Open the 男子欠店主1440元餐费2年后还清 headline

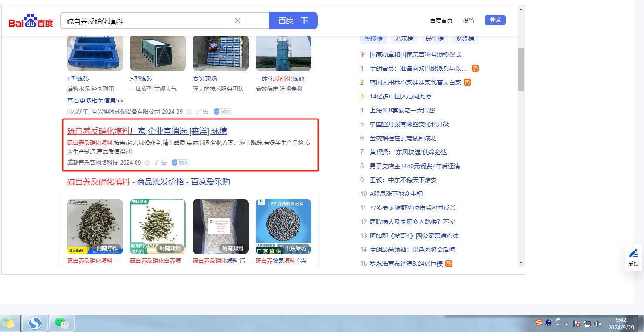415,166
